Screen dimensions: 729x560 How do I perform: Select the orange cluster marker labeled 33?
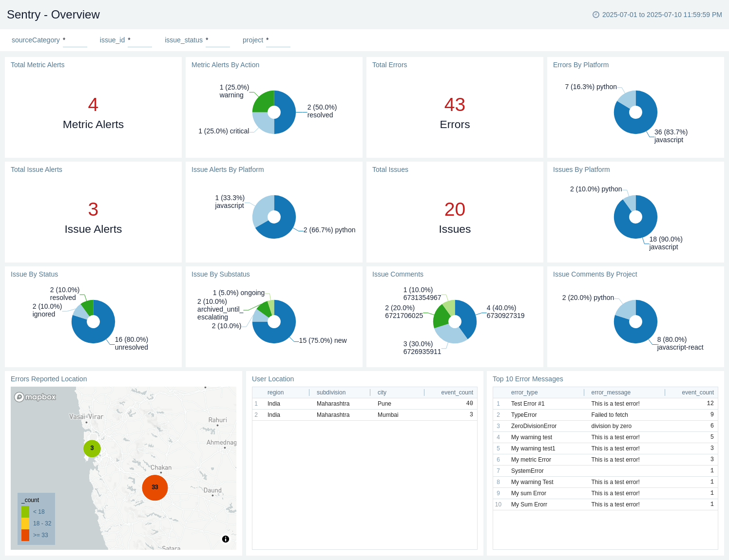coord(155,487)
